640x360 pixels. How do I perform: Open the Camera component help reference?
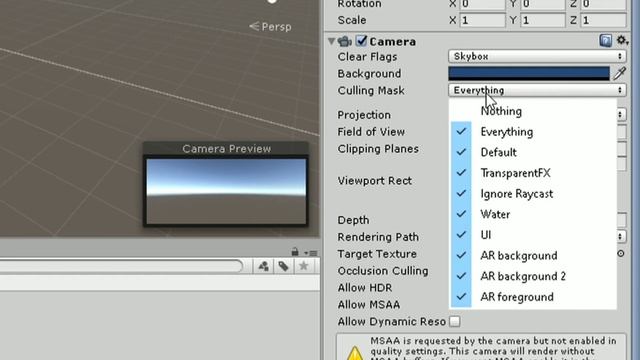(x=606, y=40)
